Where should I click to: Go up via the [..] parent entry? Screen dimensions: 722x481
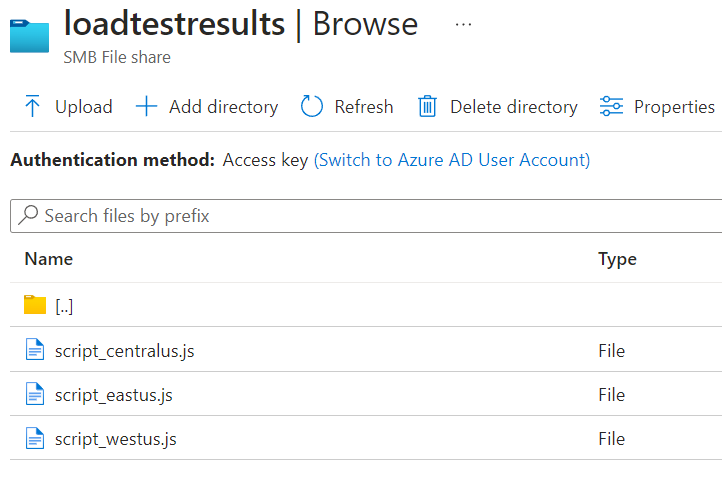click(64, 306)
